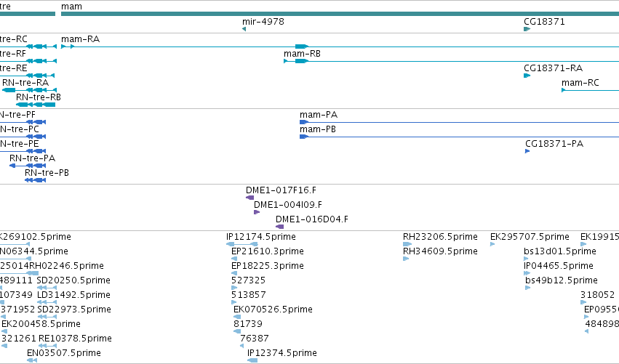Click the CG18371-RA transcript glyph
This screenshot has width=619, height=364.
tap(527, 76)
